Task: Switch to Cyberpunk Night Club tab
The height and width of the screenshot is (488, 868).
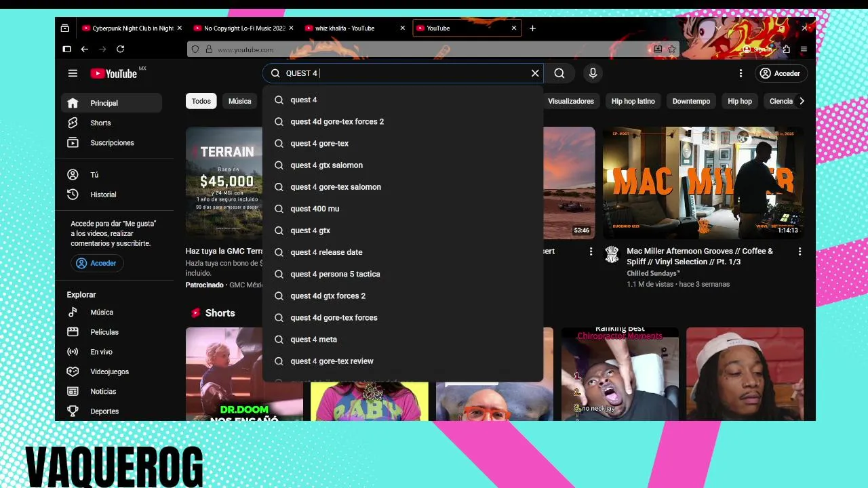Action: pos(132,28)
